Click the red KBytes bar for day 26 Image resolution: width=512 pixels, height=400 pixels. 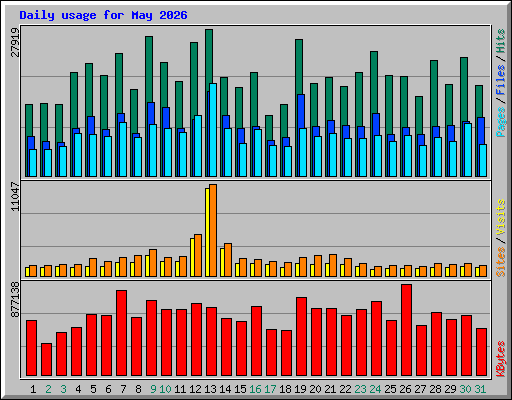coord(406,330)
